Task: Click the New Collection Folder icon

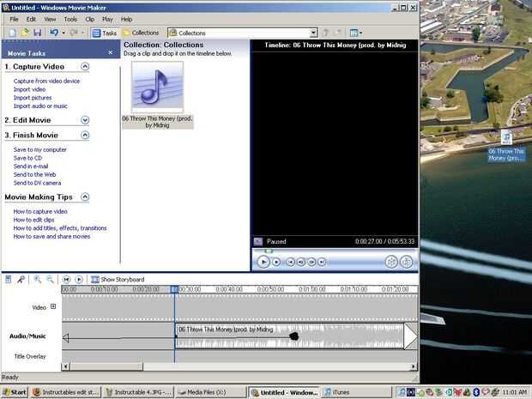Action: click(x=338, y=33)
